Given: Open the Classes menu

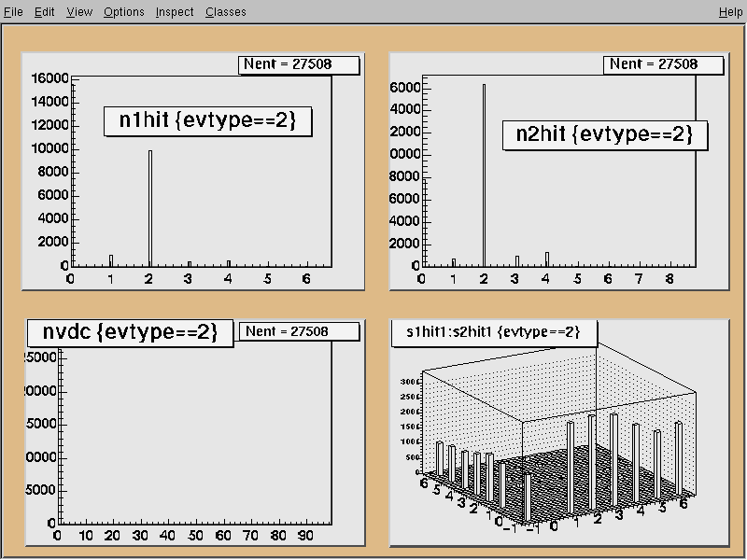Looking at the screenshot, I should (226, 11).
